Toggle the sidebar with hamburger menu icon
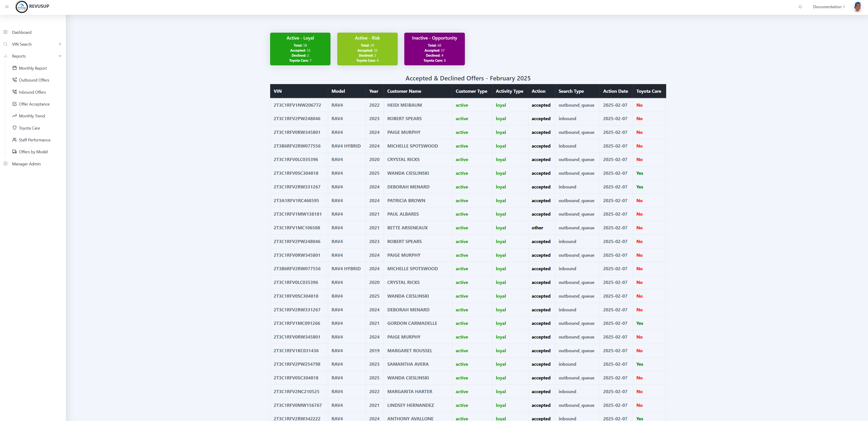Screen dimensions: 868x421 tap(7, 7)
